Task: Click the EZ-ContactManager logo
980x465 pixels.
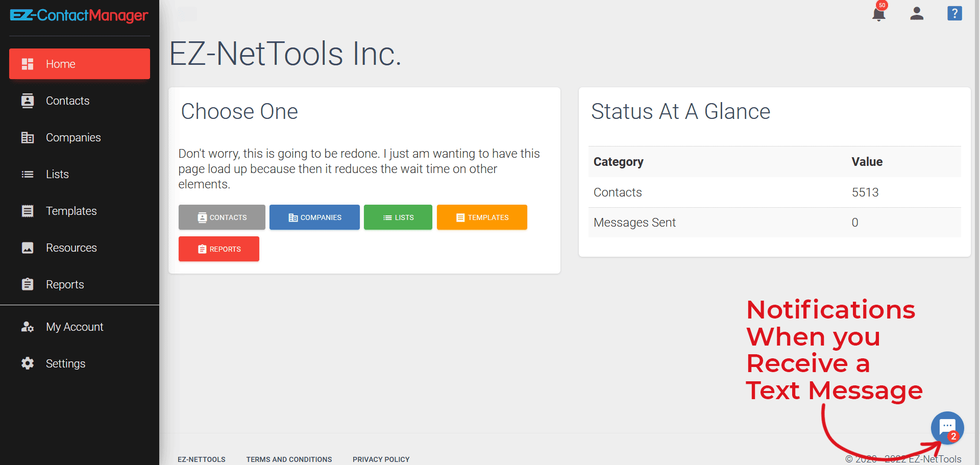Action: click(79, 15)
